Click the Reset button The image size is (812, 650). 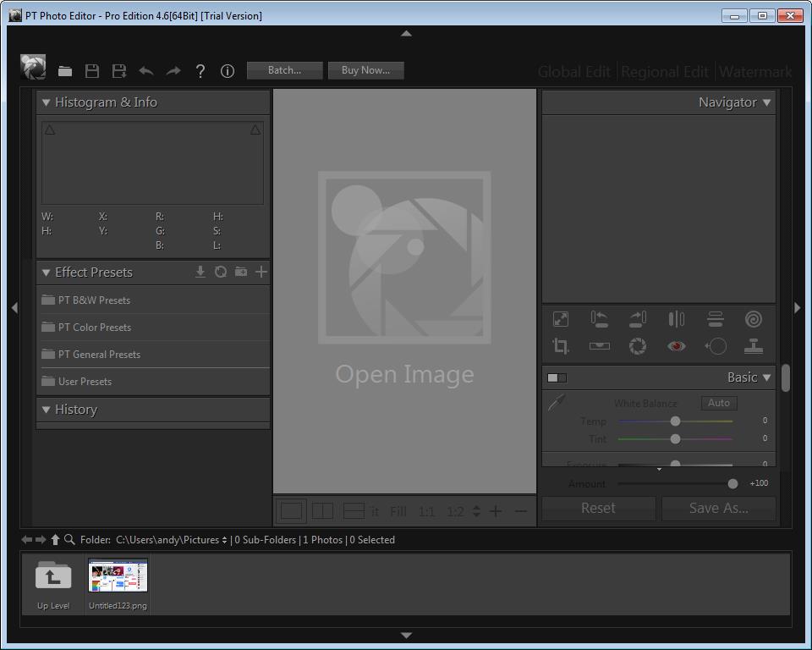599,508
